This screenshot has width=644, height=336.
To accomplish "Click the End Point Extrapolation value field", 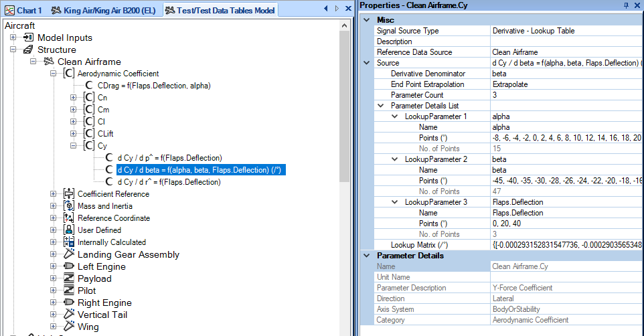I will coord(567,84).
